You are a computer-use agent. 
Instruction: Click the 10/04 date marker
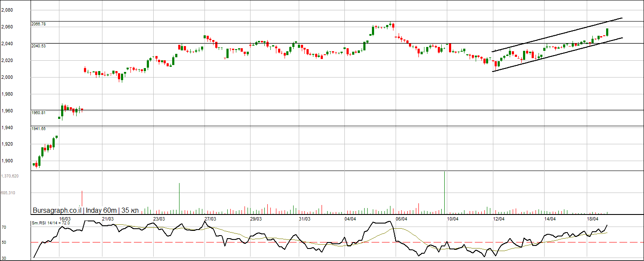452,219
